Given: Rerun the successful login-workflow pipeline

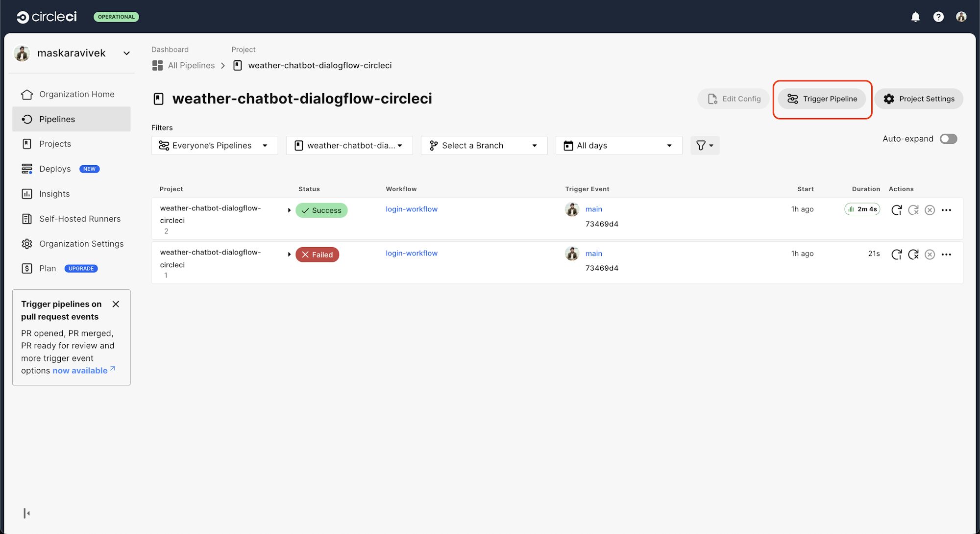Looking at the screenshot, I should pyautogui.click(x=897, y=209).
